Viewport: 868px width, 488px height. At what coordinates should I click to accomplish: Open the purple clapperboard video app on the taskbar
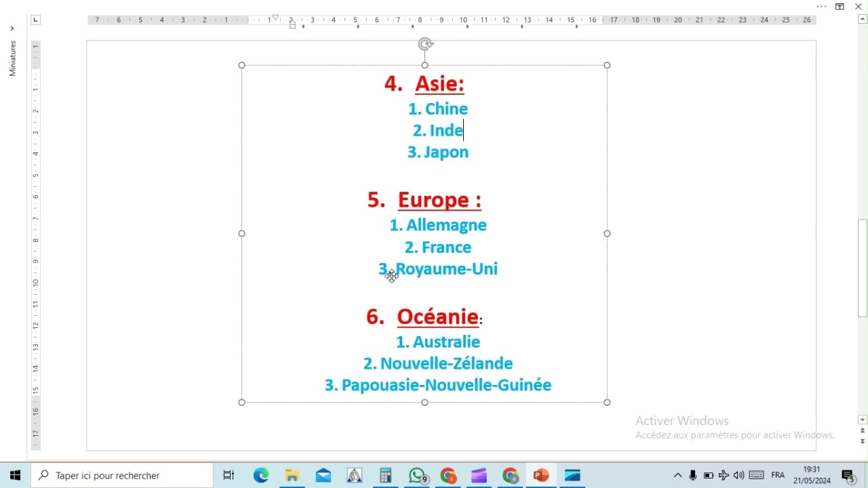479,476
